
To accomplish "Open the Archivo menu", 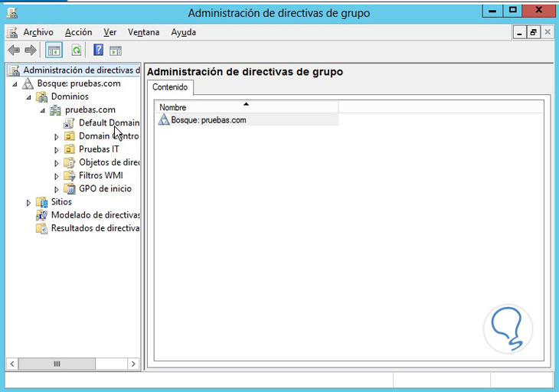I will [38, 32].
